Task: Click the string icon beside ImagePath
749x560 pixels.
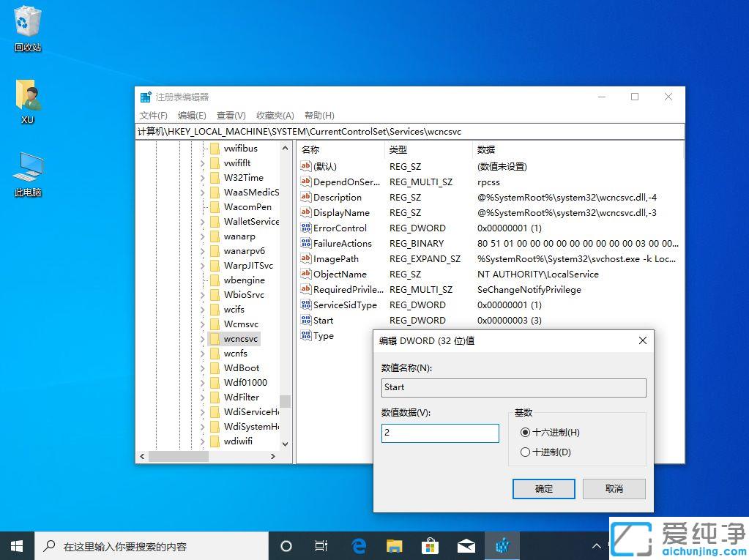Action: point(307,258)
